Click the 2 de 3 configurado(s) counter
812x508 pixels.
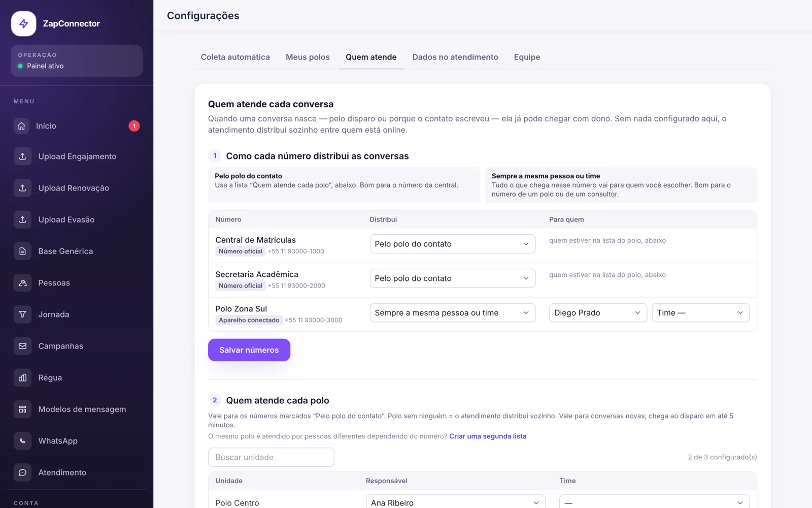pyautogui.click(x=722, y=457)
